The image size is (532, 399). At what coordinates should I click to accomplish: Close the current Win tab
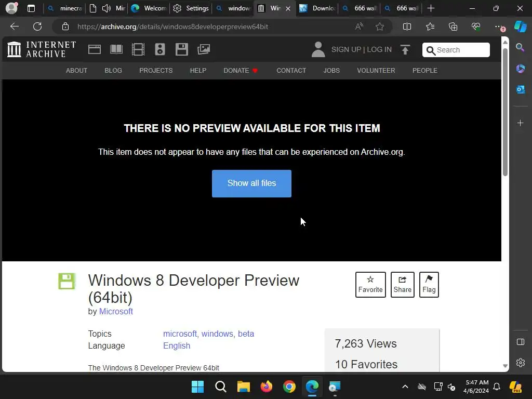288,8
